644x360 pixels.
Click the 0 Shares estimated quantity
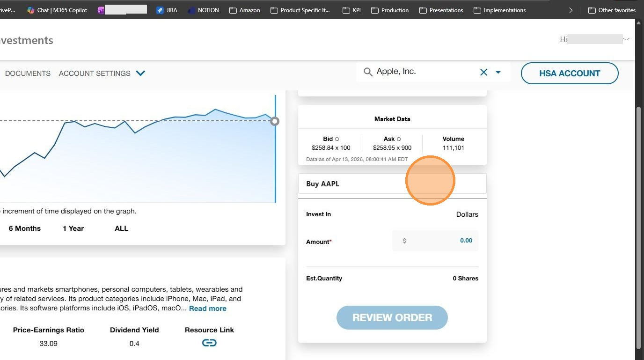465,279
